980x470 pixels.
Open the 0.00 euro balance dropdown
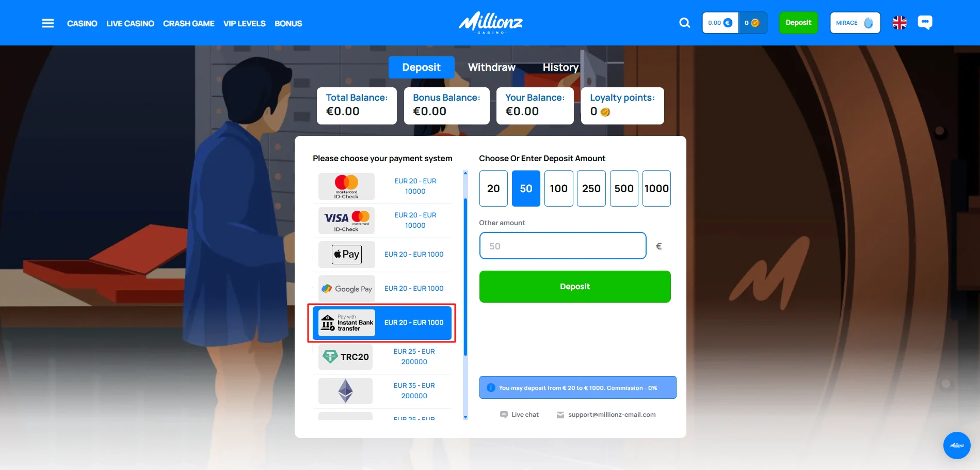pos(720,23)
